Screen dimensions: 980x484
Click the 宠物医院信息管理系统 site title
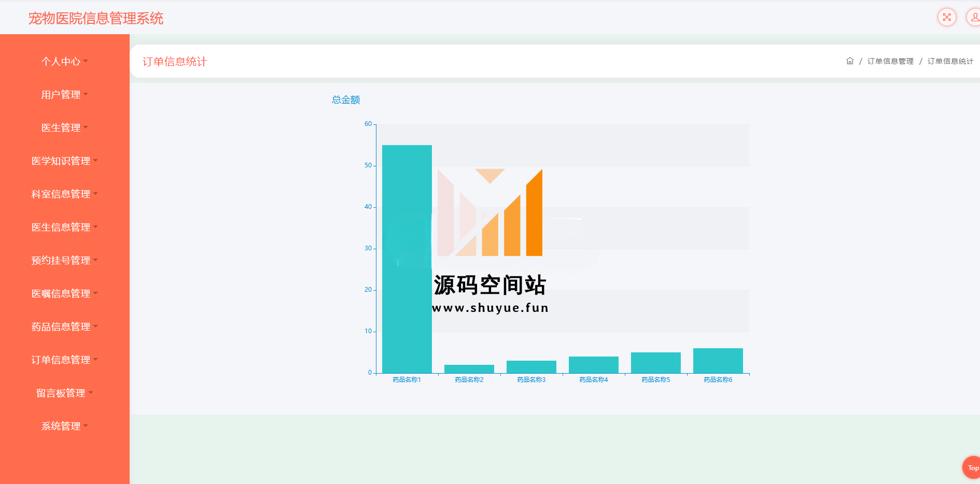[96, 18]
